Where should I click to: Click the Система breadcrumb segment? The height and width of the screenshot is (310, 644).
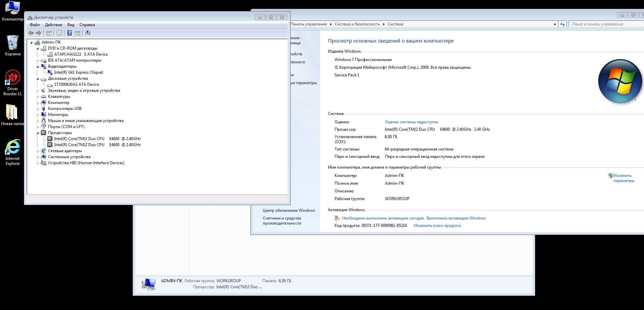(395, 24)
